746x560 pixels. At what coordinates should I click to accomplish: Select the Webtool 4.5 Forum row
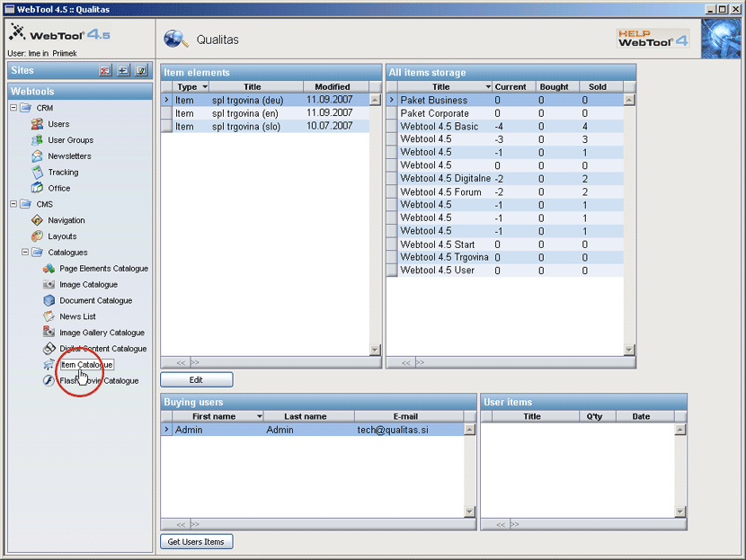pyautogui.click(x=441, y=191)
